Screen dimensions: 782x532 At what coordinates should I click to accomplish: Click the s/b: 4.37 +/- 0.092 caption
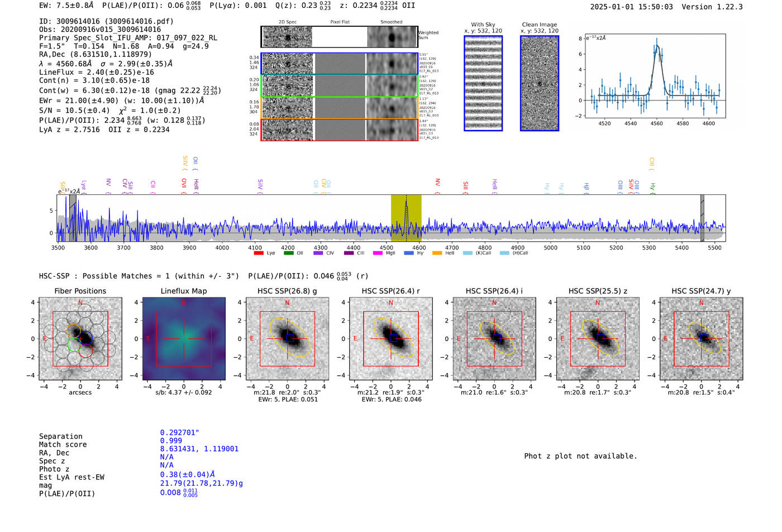(184, 392)
